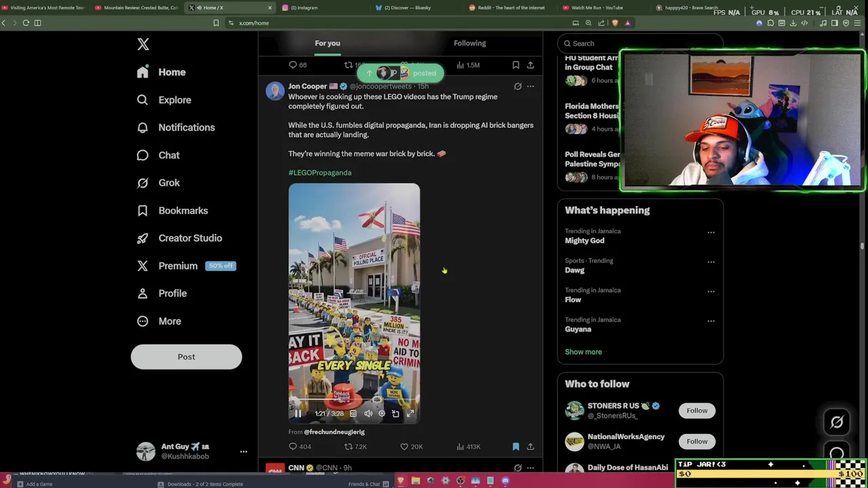868x488 pixels.
Task: Open Profile in the sidebar
Action: [x=161, y=293]
